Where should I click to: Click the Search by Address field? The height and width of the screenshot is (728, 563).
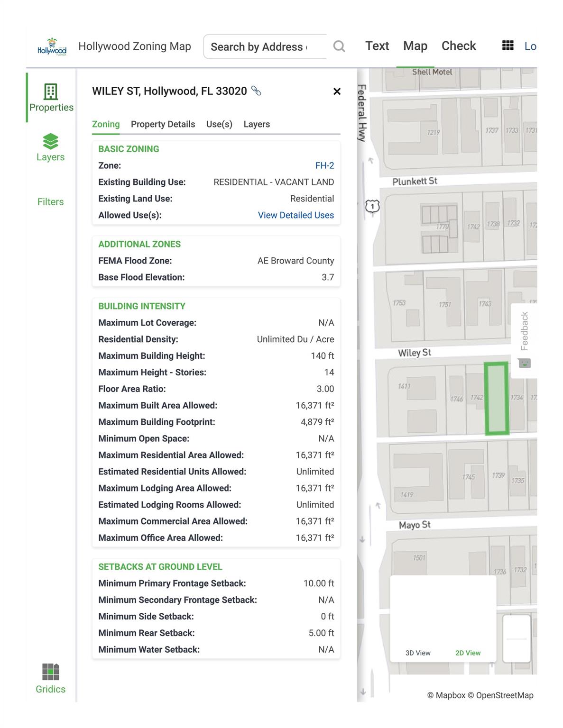[263, 47]
